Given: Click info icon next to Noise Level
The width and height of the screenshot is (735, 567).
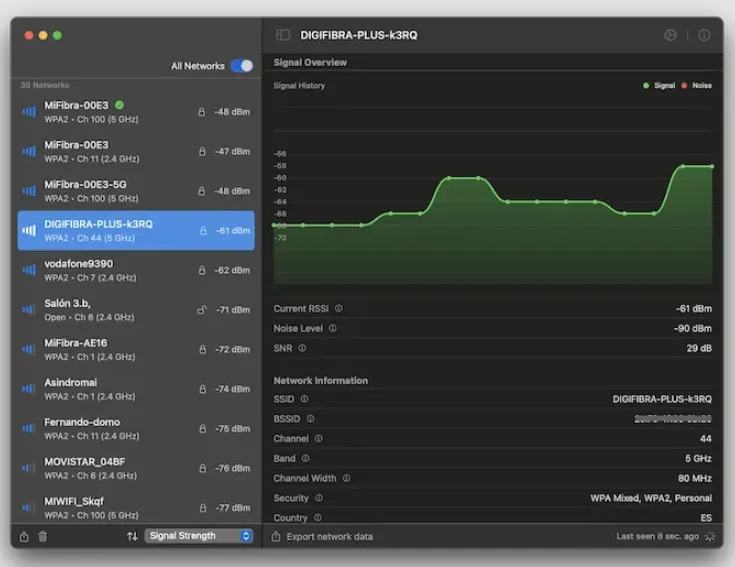Looking at the screenshot, I should click(x=332, y=328).
